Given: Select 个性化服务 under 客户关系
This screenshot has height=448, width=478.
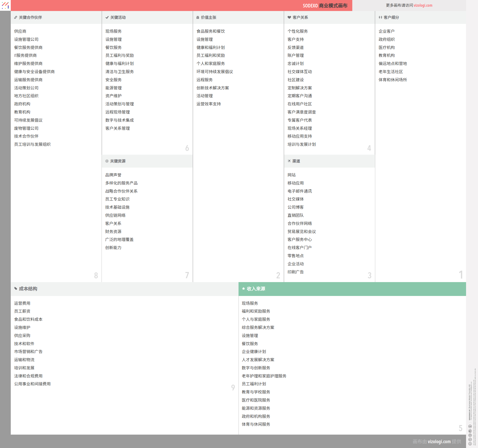Looking at the screenshot, I should 297,31.
